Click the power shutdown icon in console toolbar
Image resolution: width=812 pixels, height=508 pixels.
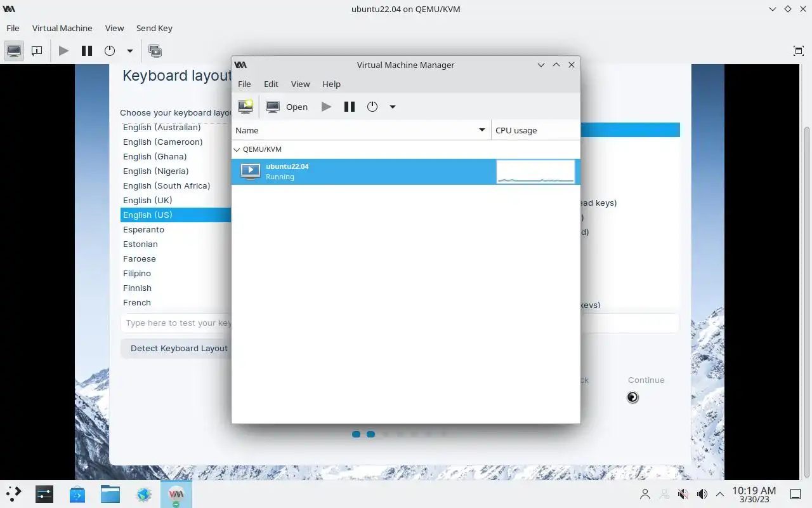point(110,51)
